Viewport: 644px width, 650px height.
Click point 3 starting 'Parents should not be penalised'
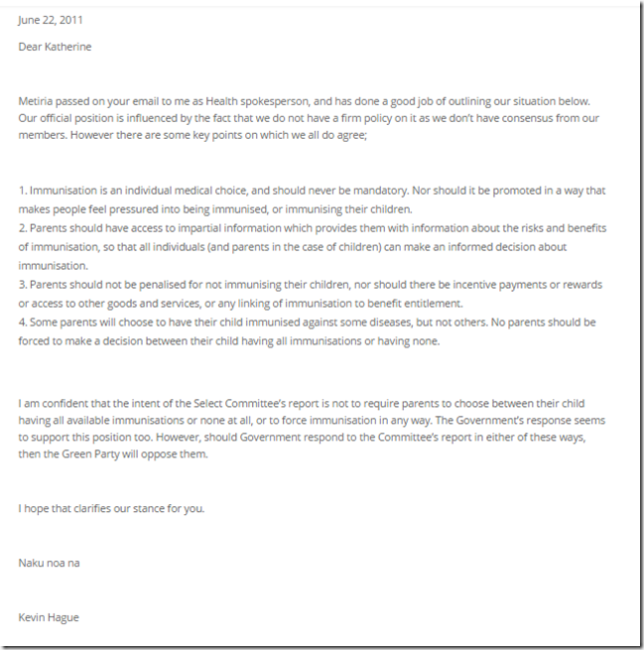point(310,284)
